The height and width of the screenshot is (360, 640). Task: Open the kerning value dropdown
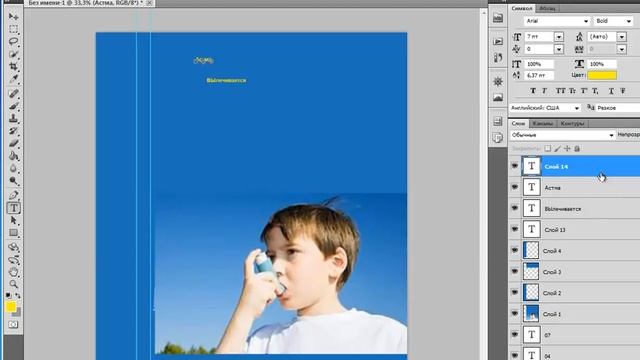559,49
